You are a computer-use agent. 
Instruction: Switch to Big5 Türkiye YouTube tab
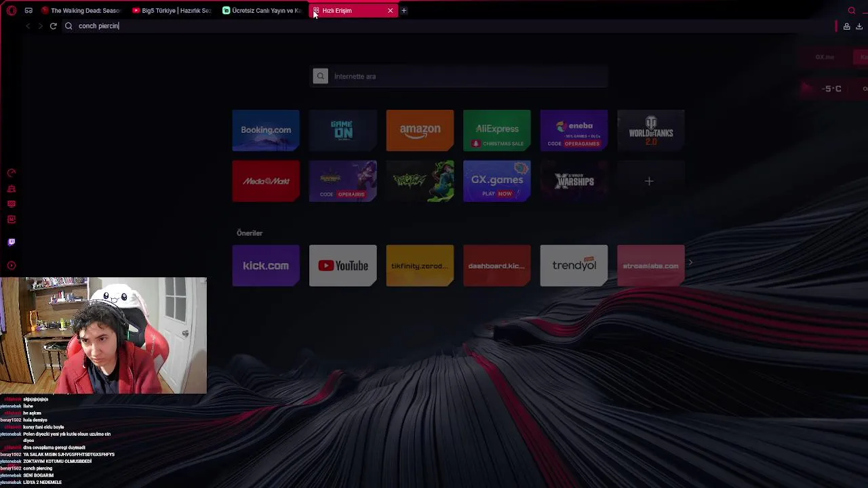coord(172,10)
